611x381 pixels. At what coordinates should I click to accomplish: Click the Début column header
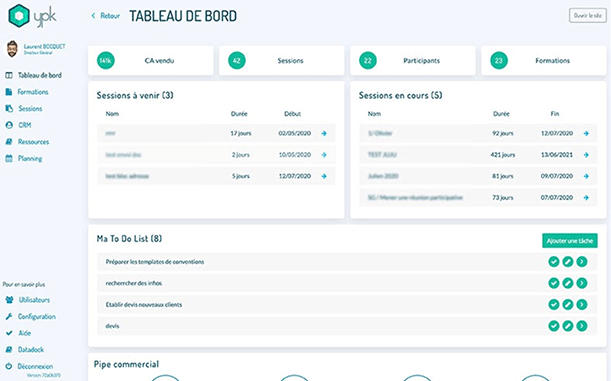click(293, 114)
